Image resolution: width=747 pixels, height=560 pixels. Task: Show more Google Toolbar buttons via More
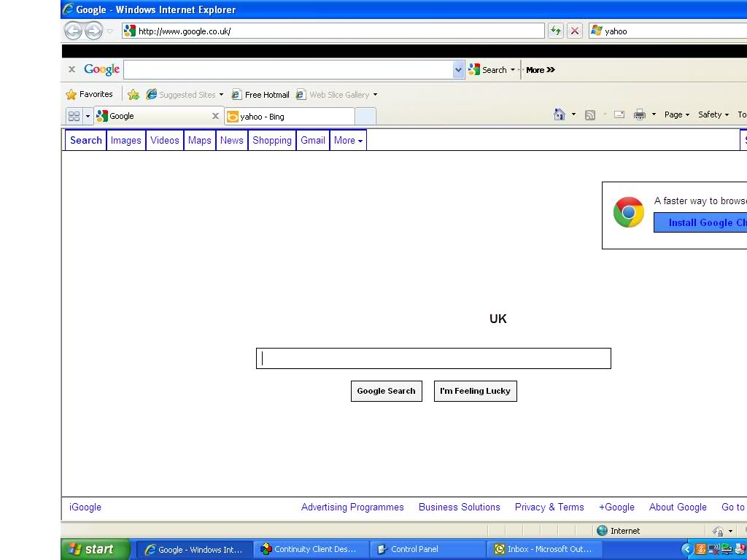coord(541,69)
